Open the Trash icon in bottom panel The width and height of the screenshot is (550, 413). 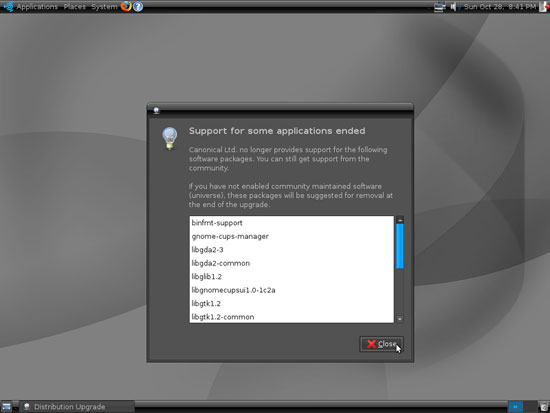point(544,407)
